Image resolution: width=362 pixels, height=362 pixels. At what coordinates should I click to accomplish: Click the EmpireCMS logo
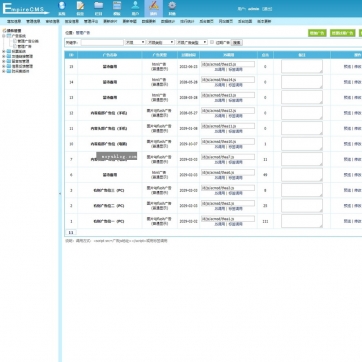(25, 9)
